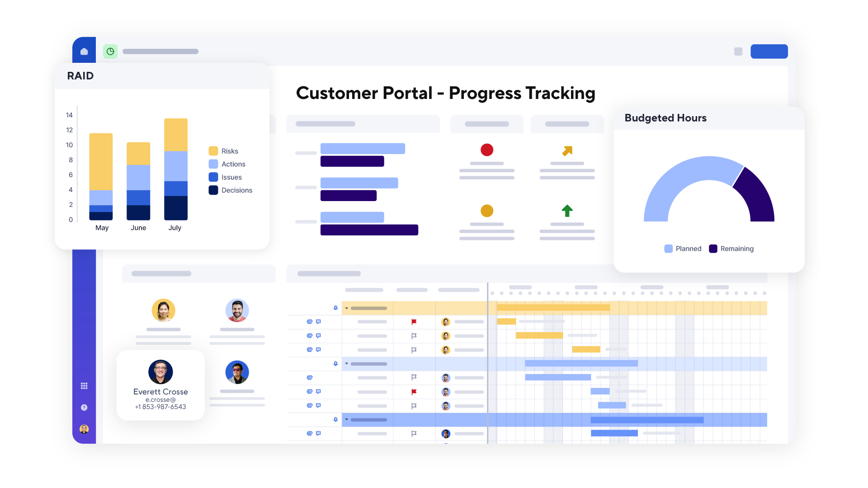Viewport: 868px width, 488px height.
Task: Click the comment icon in the row under the dark blue group
Action: coord(318,433)
